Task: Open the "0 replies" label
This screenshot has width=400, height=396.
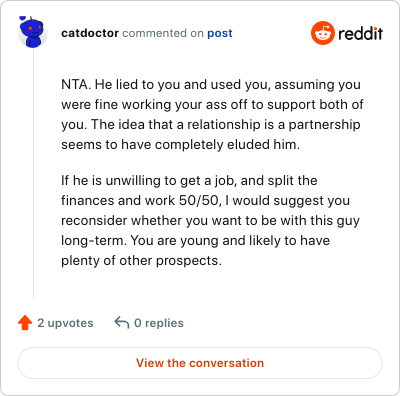Action: click(159, 323)
